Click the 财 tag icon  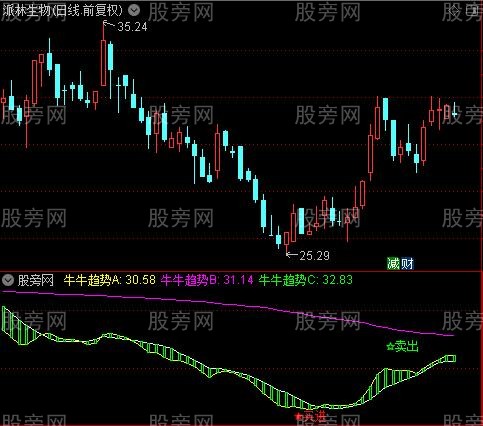[407, 264]
